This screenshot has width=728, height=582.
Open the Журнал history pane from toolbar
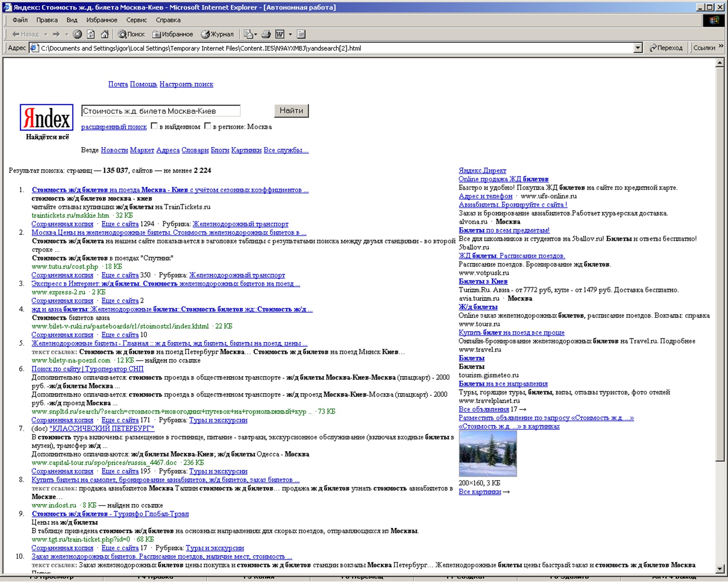[x=218, y=34]
